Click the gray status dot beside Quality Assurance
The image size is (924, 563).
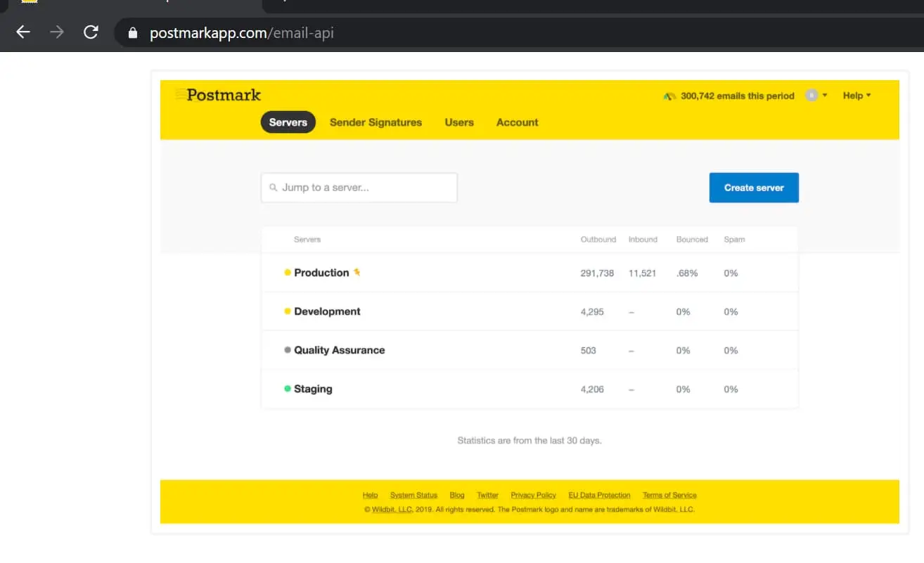pos(288,350)
